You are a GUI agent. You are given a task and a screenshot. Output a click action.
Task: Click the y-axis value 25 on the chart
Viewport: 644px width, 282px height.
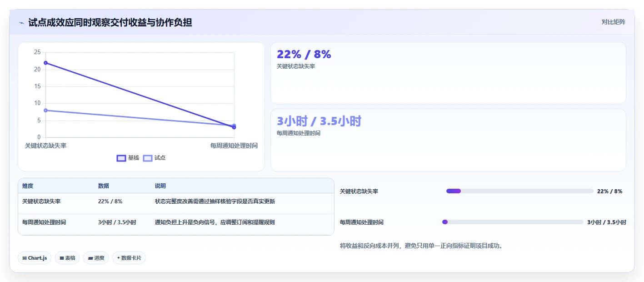tap(37, 52)
